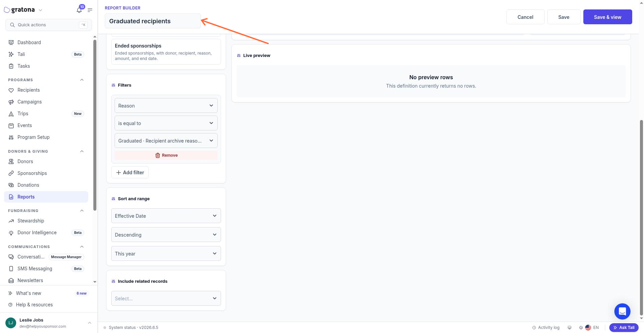Open Conversations menu item

click(46, 257)
